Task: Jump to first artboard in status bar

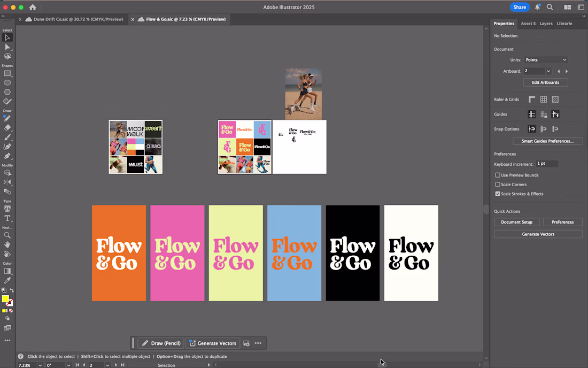Action: click(78, 365)
